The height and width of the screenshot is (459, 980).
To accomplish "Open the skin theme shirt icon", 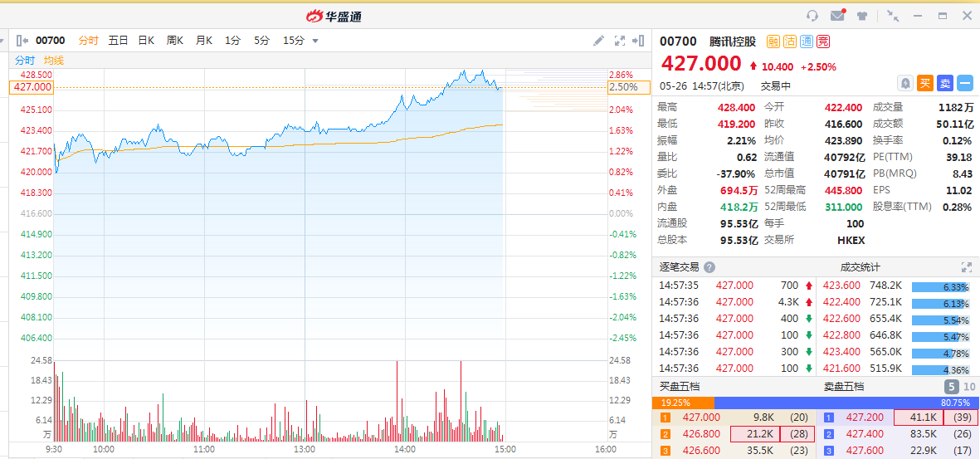I will click(x=862, y=16).
